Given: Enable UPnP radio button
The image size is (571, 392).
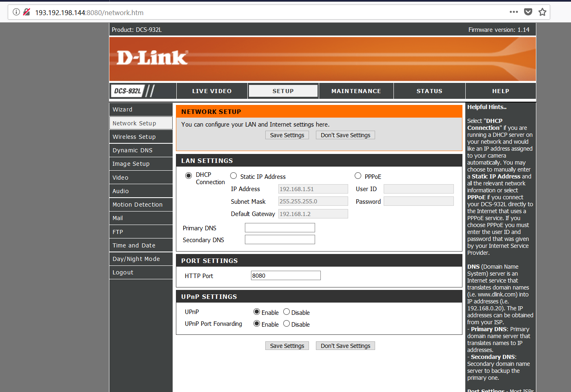Looking at the screenshot, I should (x=257, y=312).
